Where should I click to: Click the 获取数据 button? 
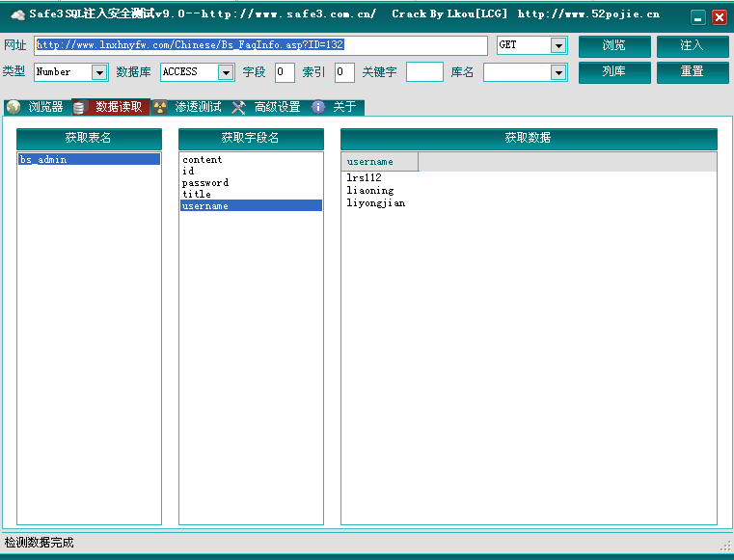[529, 139]
